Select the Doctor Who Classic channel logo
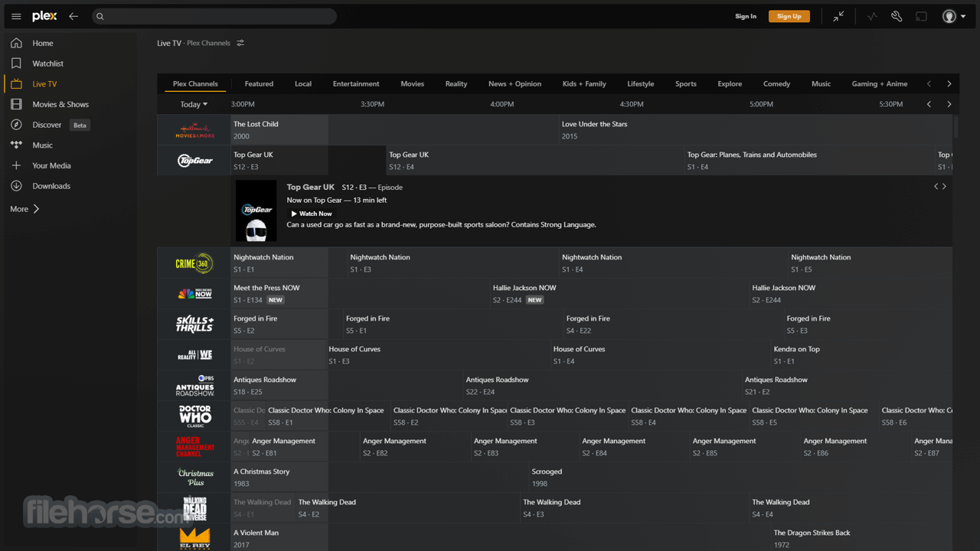The width and height of the screenshot is (980, 551). [x=194, y=416]
